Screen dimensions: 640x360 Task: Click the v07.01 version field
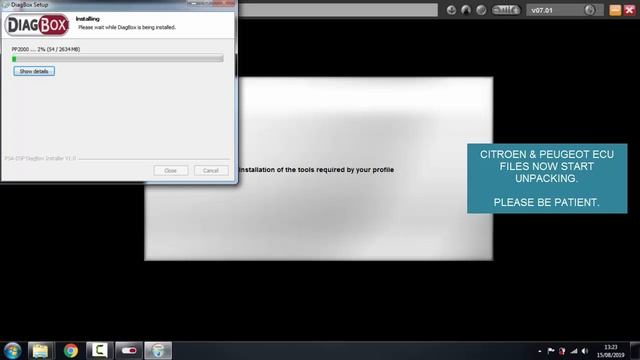click(564, 10)
